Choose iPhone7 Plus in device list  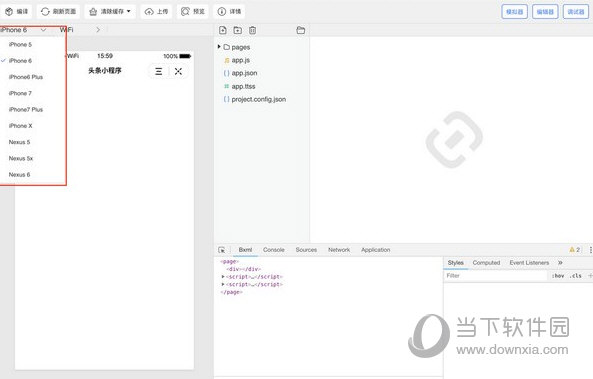26,109
